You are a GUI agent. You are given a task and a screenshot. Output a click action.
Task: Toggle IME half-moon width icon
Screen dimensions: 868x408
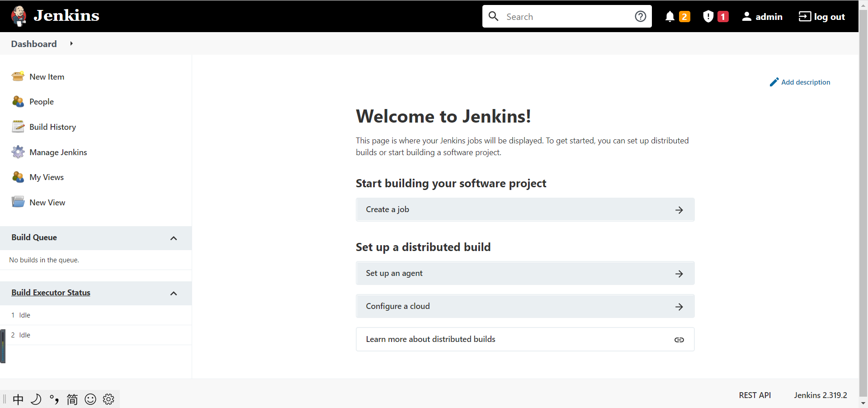point(36,399)
